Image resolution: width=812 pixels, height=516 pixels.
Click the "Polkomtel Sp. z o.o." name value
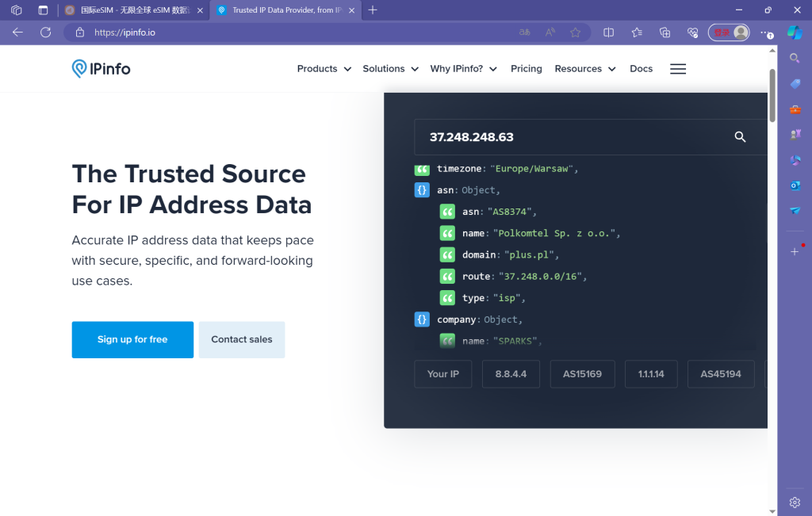[x=553, y=233]
